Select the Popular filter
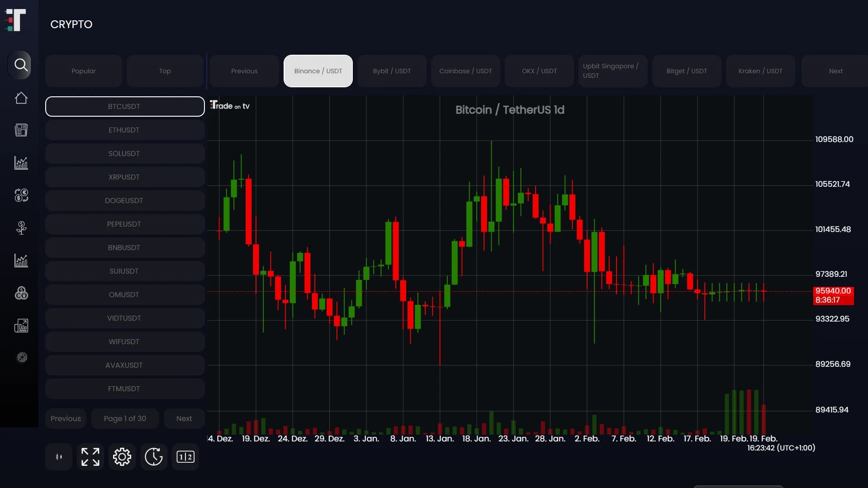Image resolution: width=868 pixels, height=488 pixels. click(83, 71)
